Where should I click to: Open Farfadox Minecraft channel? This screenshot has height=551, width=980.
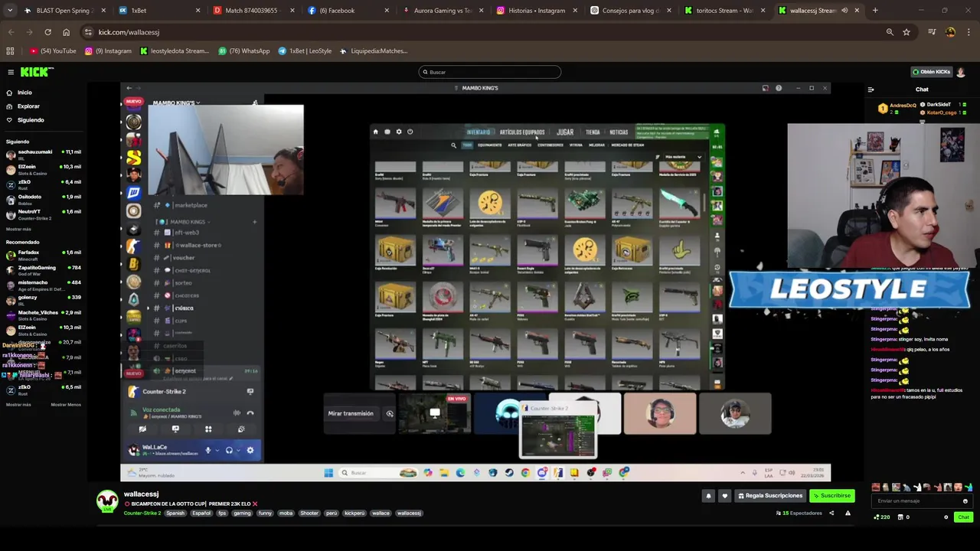[43, 254]
